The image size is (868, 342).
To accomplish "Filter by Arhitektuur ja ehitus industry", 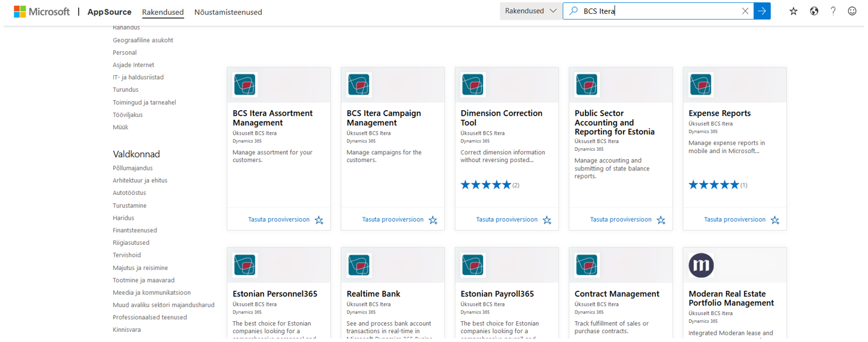I will point(140,181).
